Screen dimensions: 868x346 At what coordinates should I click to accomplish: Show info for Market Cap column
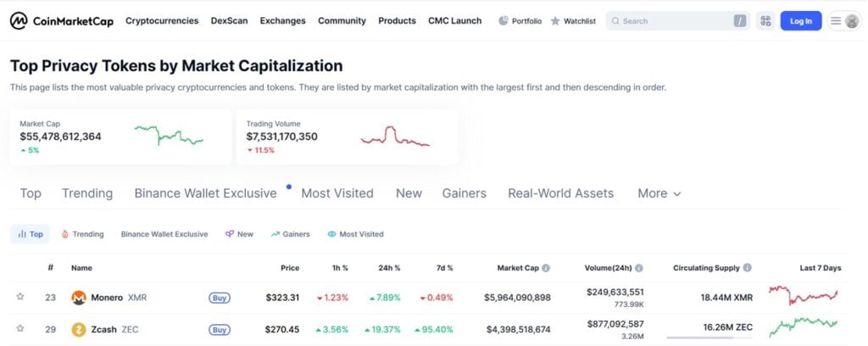546,268
